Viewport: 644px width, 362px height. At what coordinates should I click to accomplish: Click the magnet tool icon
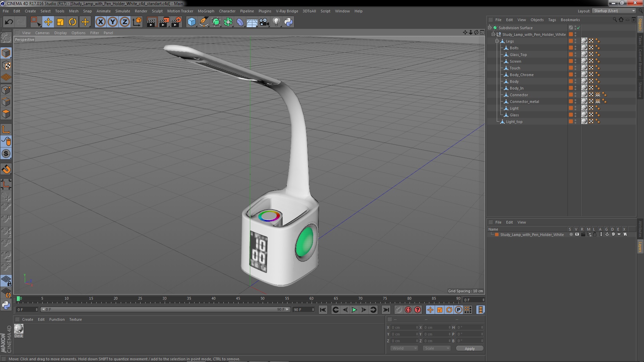click(x=6, y=169)
